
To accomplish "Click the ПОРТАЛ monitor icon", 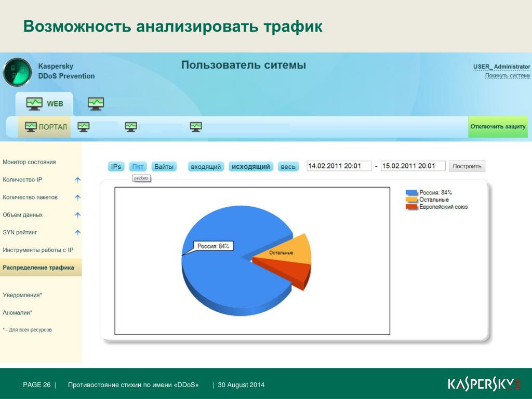I will point(31,127).
